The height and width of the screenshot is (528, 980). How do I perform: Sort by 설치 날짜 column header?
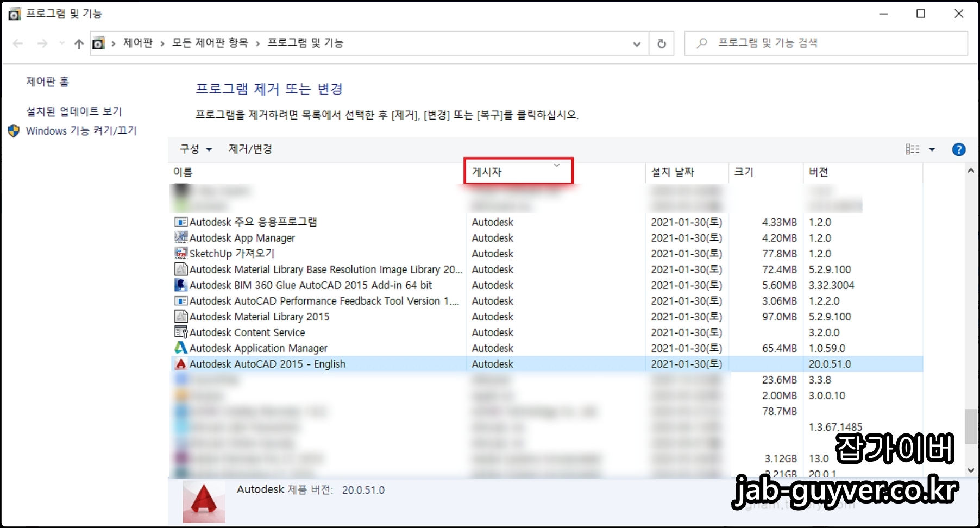pos(687,172)
